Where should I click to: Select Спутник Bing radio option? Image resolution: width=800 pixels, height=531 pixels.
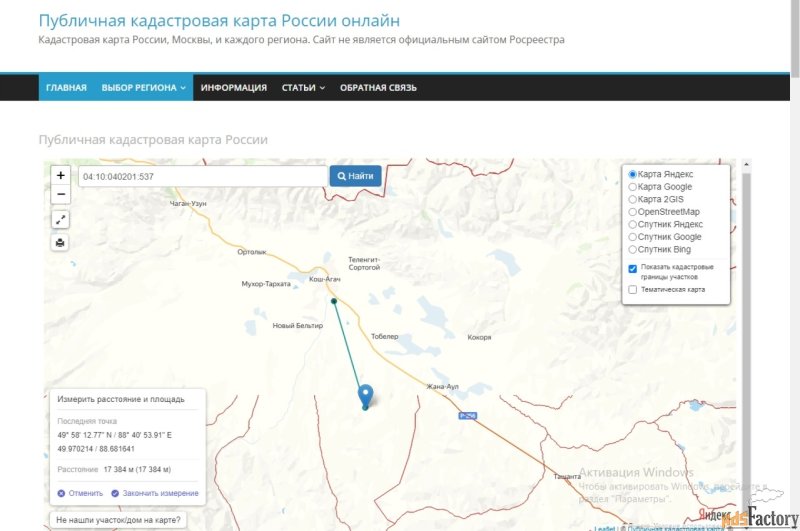[633, 249]
